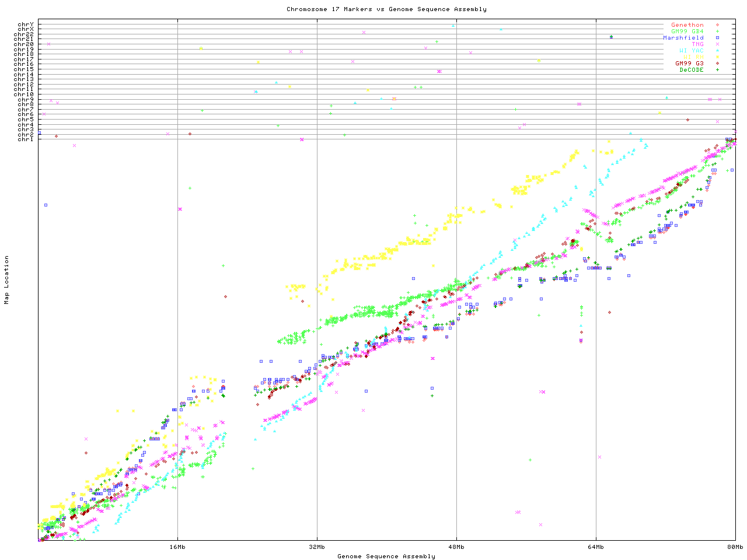The width and height of the screenshot is (747, 560).
Task: Select the Marshfield legend text label
Action: pyautogui.click(x=683, y=38)
